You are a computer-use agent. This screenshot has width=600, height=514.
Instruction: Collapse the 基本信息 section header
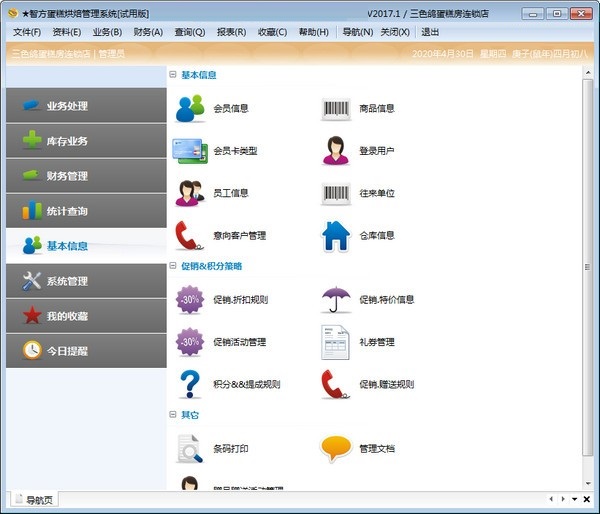pyautogui.click(x=173, y=75)
